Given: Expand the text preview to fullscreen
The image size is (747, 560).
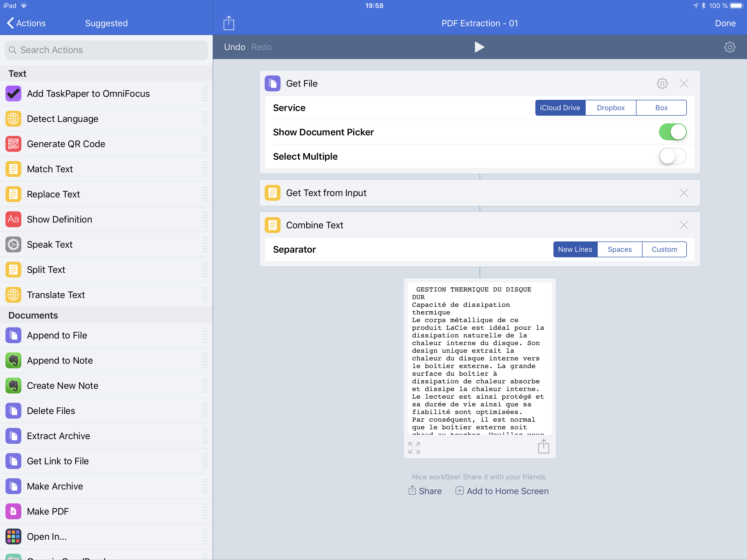Looking at the screenshot, I should coord(414,448).
